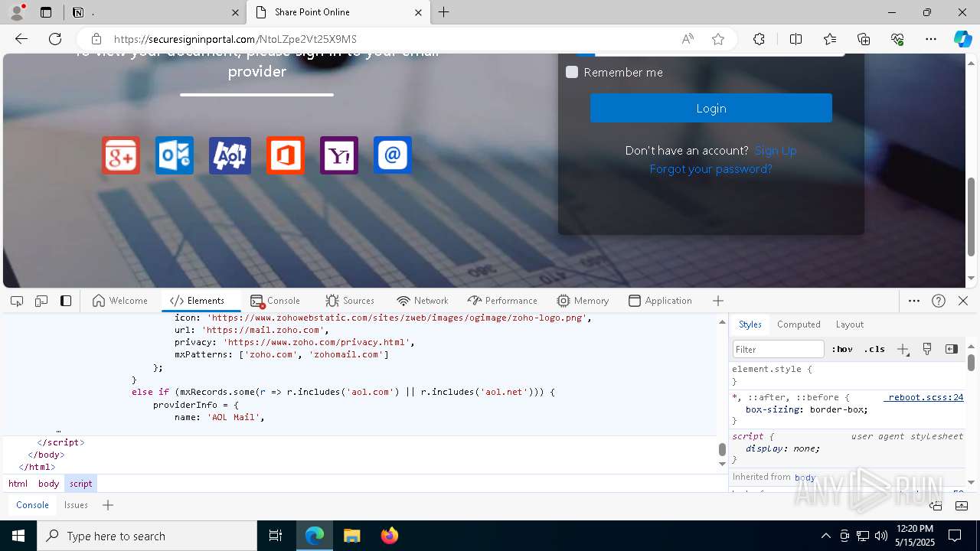Switch to DevTools Console tab
Viewport: 980px width, 551px height.
275,301
